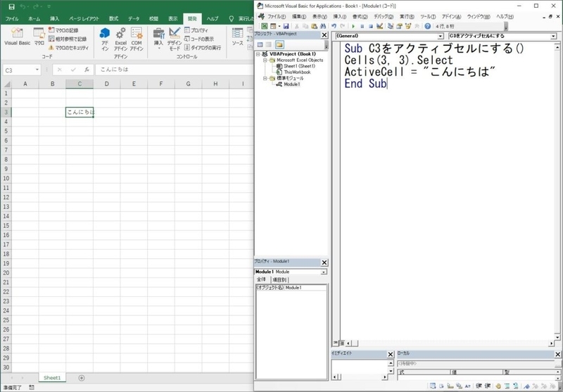Click コードの表示 in Excel ribbon
The height and width of the screenshot is (392, 563).
(199, 39)
